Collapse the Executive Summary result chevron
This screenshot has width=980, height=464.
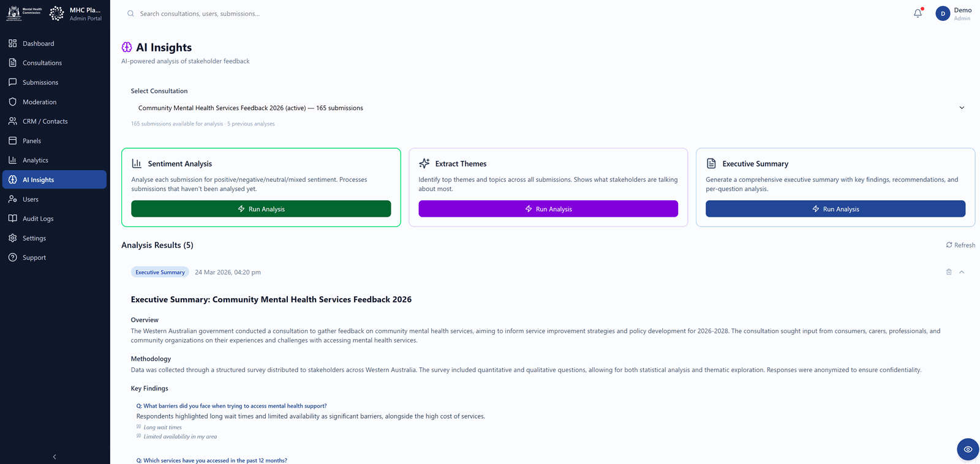click(962, 272)
